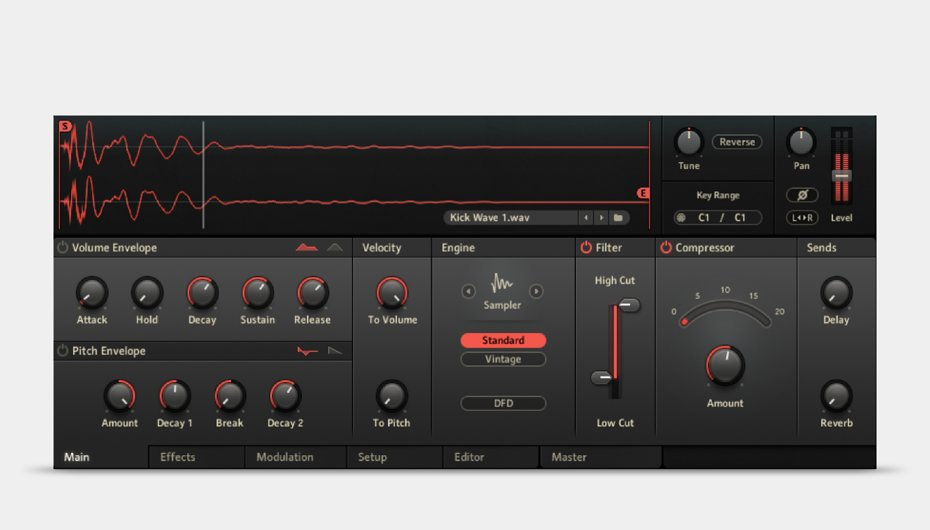Select the AHDSR volume envelope shape icon

click(307, 248)
